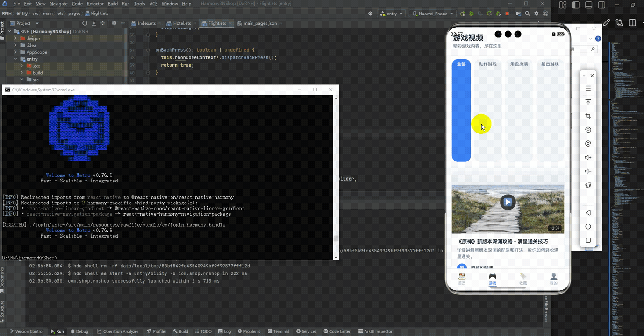Click emulator back triangle button
The width and height of the screenshot is (644, 336).
coord(588,213)
